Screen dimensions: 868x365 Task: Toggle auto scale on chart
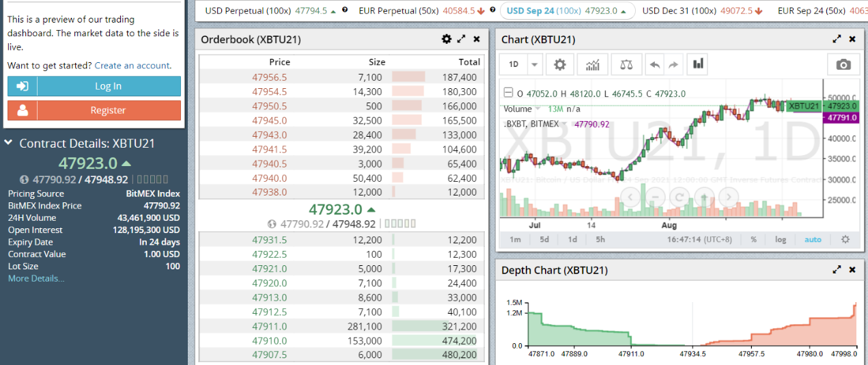[813, 239]
